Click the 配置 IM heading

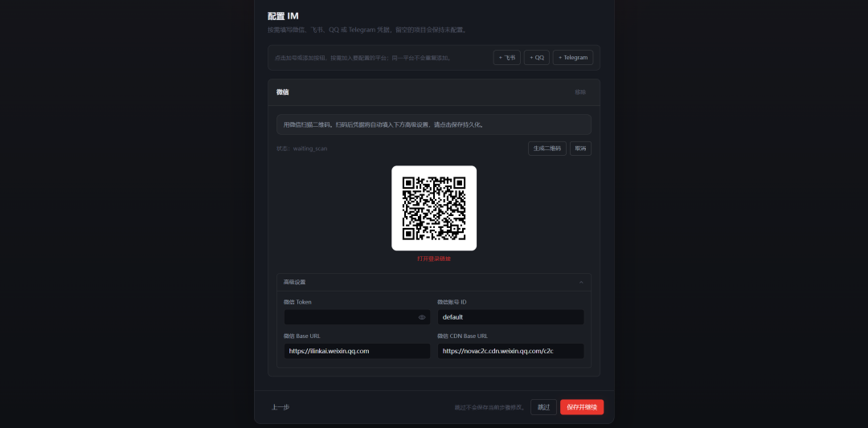[x=283, y=16]
